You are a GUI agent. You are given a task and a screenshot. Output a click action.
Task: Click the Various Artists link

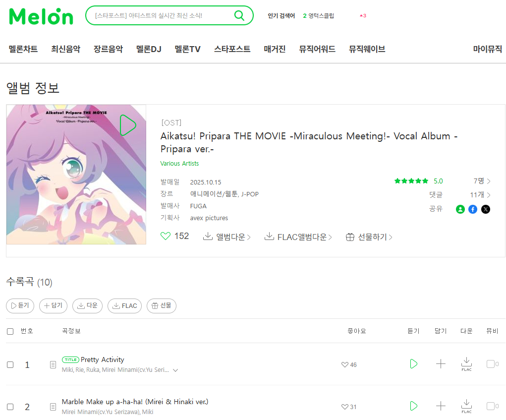point(179,163)
